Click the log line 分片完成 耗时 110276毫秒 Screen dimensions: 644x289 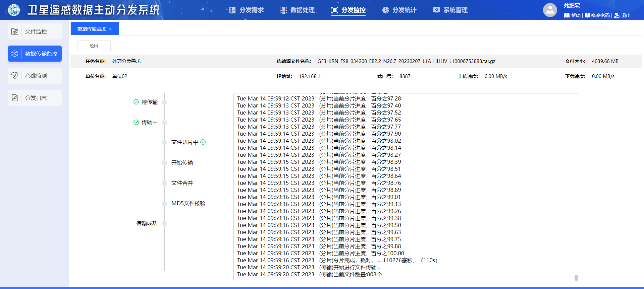pos(337,260)
